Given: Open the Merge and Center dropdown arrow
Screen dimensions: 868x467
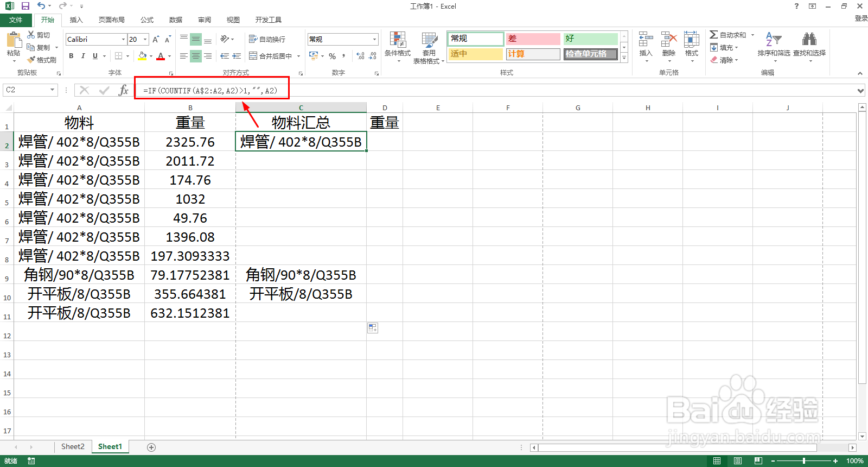Looking at the screenshot, I should 298,56.
